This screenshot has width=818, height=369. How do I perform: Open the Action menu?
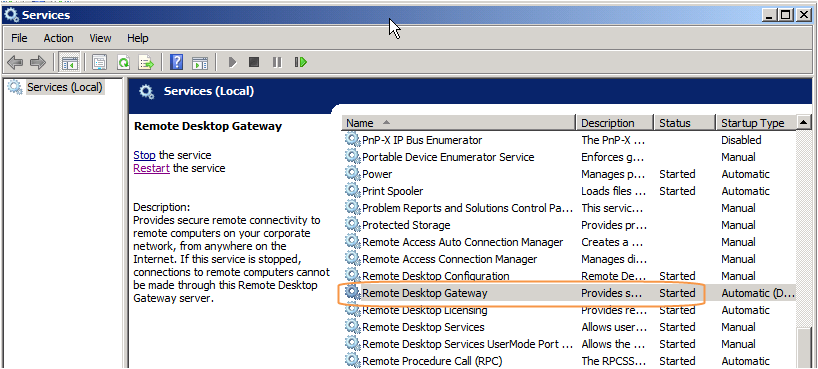click(58, 38)
